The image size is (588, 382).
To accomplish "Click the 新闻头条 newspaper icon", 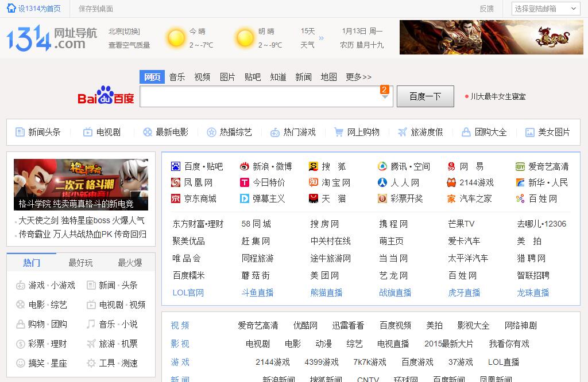I will click(20, 132).
